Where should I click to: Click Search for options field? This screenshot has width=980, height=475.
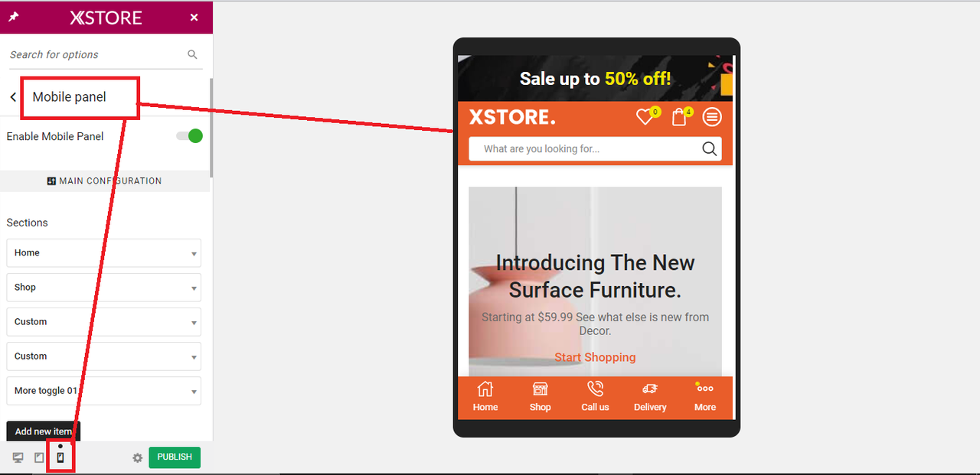(x=97, y=55)
